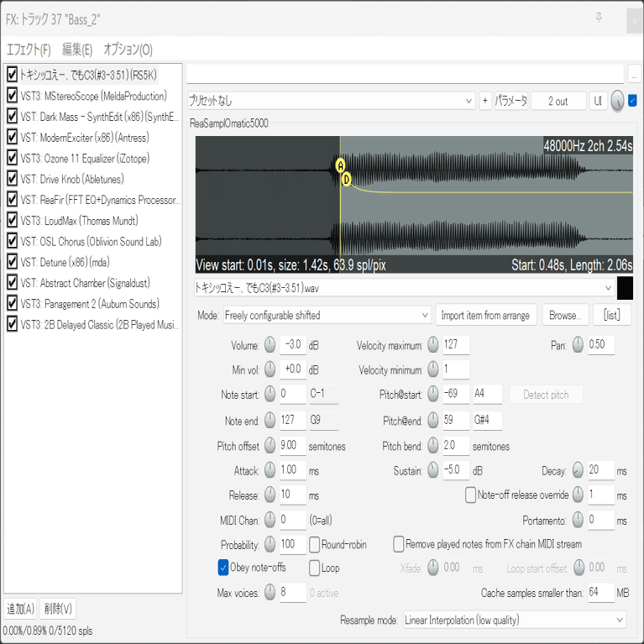Uncheck the Ozone 11 Equalizer effect
The width and height of the screenshot is (644, 644).
(x=12, y=158)
